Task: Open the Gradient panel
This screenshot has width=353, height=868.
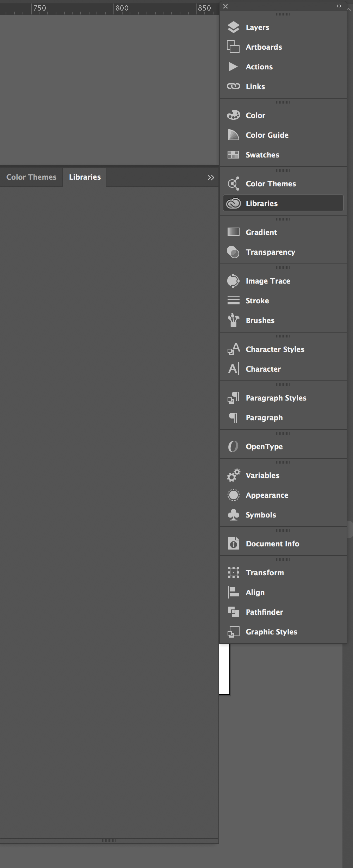Action: [x=261, y=232]
